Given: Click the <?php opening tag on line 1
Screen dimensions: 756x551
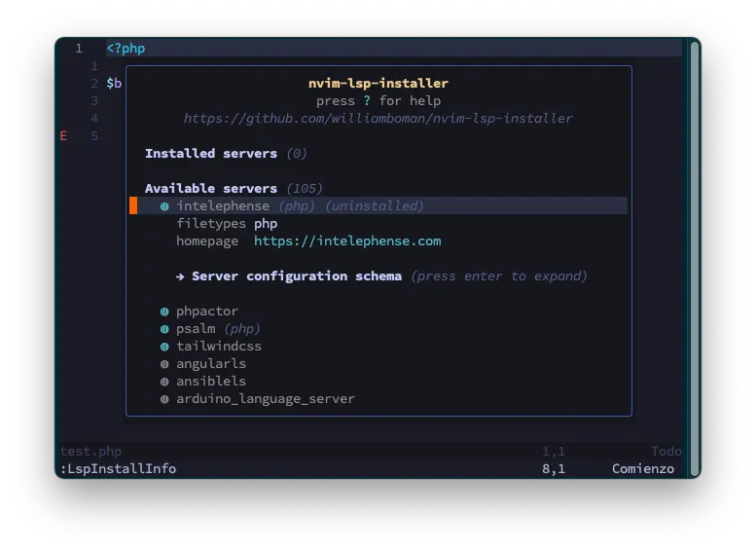Looking at the screenshot, I should [126, 49].
